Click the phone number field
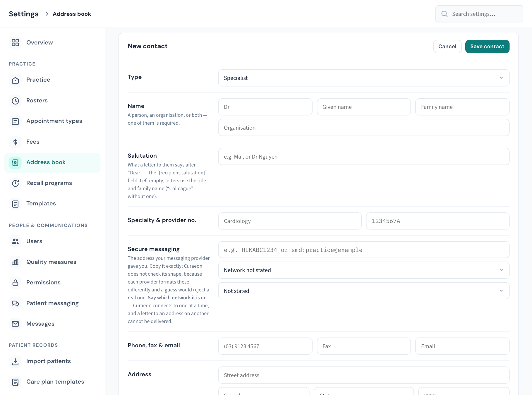 click(x=265, y=346)
